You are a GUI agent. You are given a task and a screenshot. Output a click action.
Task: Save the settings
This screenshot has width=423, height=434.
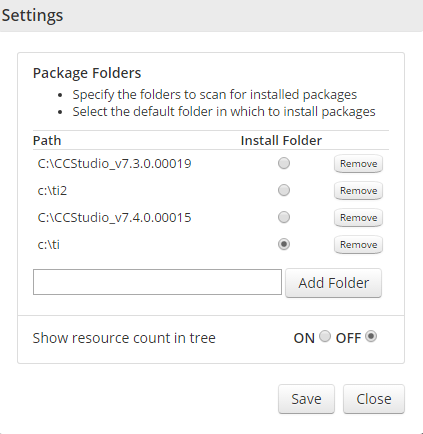tap(306, 399)
